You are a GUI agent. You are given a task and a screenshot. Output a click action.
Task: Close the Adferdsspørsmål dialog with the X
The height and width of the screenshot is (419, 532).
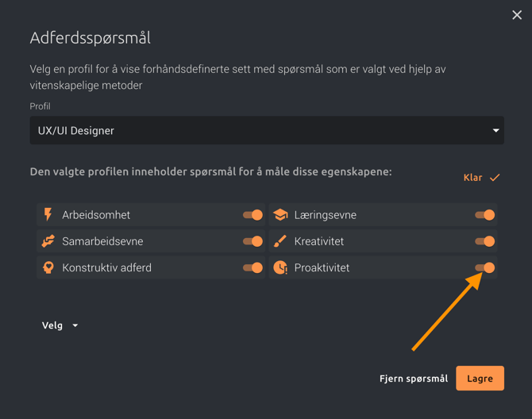[517, 14]
